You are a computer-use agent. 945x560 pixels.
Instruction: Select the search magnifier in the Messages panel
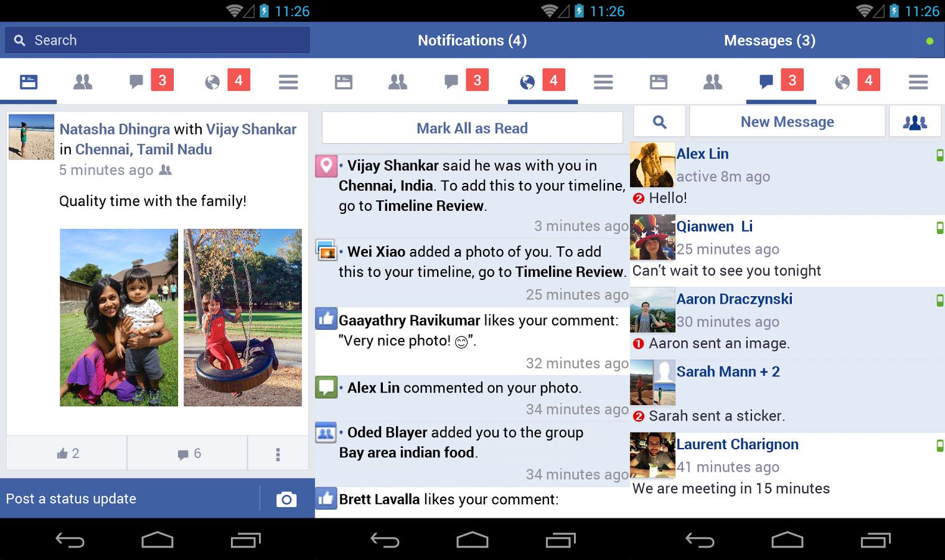(659, 121)
